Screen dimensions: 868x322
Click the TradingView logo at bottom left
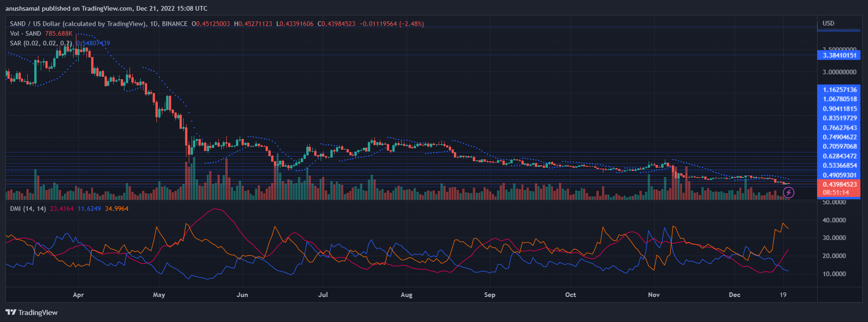[31, 312]
